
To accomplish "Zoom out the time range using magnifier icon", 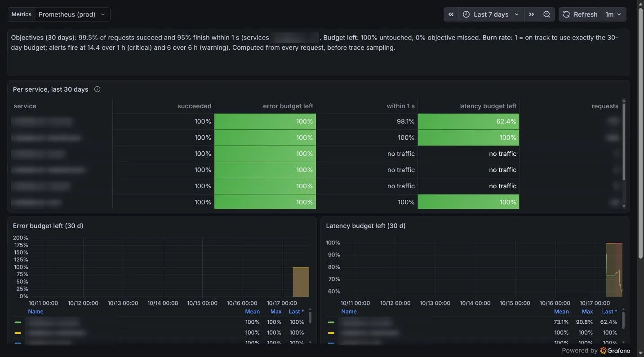I will click(x=546, y=14).
